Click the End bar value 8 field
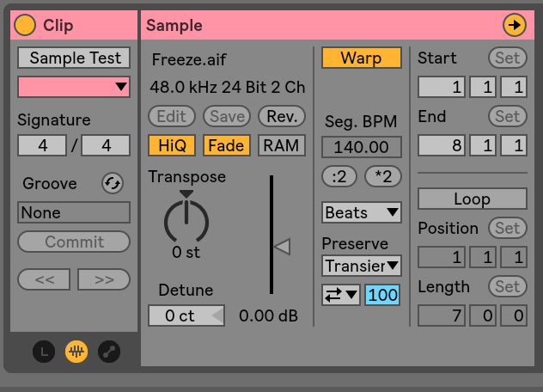Screen dimensions: 543x392 point(442,145)
